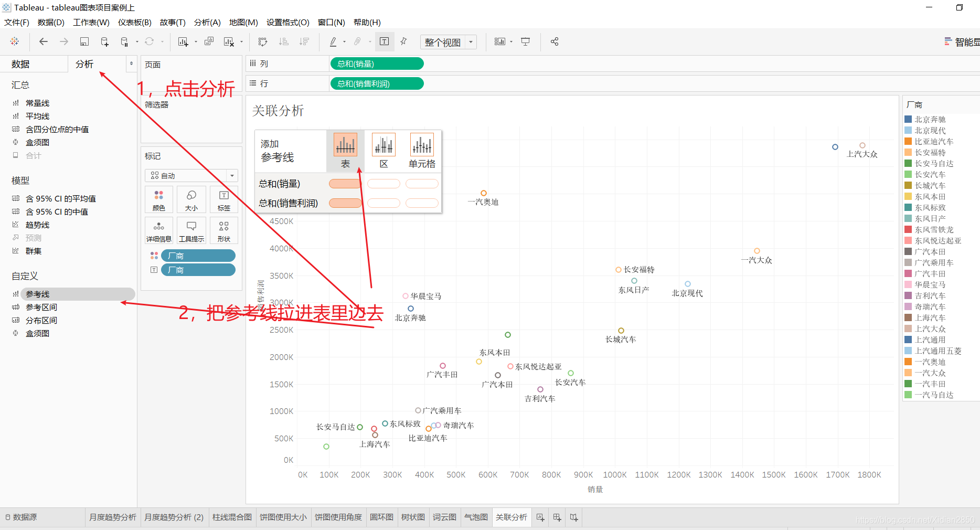Click the new worksheet icon

pyautogui.click(x=183, y=41)
